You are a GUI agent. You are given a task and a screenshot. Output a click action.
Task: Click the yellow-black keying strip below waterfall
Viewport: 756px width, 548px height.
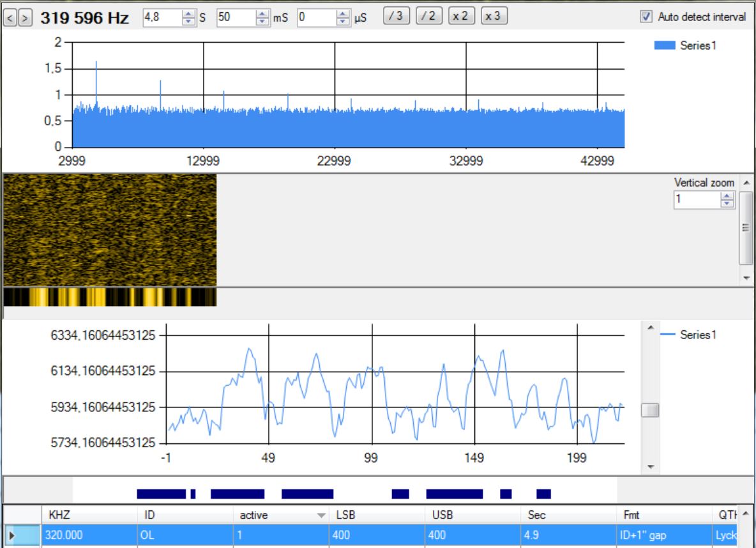[x=110, y=296]
